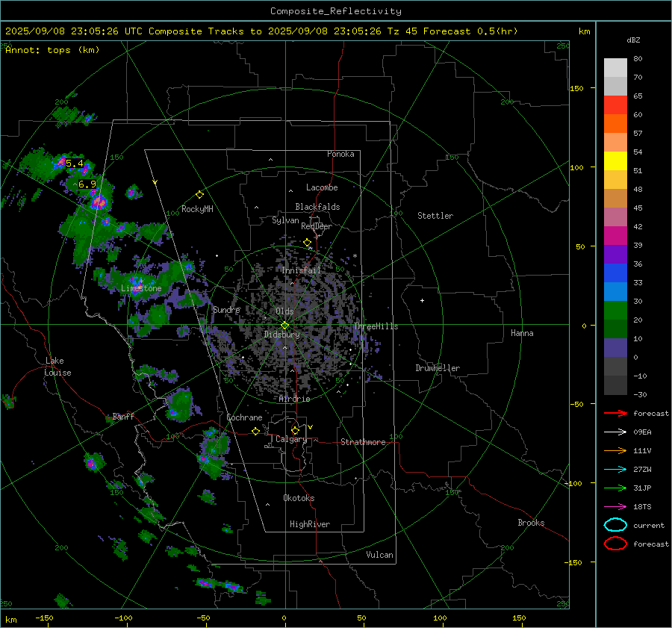Click the Airdrie town label
672x628 pixels.
pos(294,399)
